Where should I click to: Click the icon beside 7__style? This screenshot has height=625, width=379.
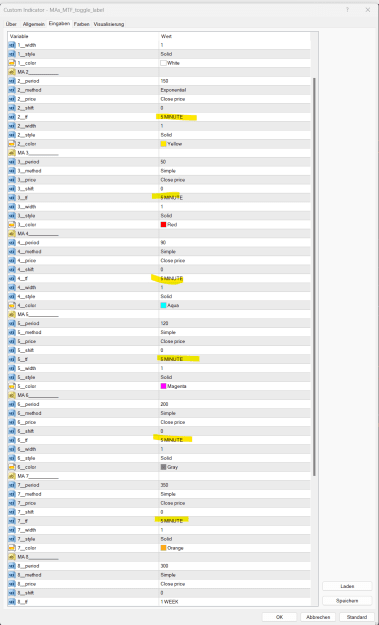tap(12, 539)
